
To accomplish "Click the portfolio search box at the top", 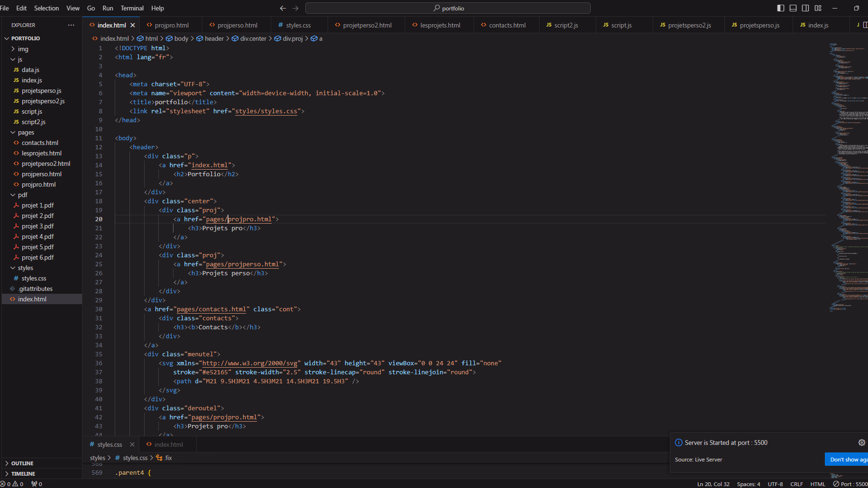I will click(x=448, y=8).
